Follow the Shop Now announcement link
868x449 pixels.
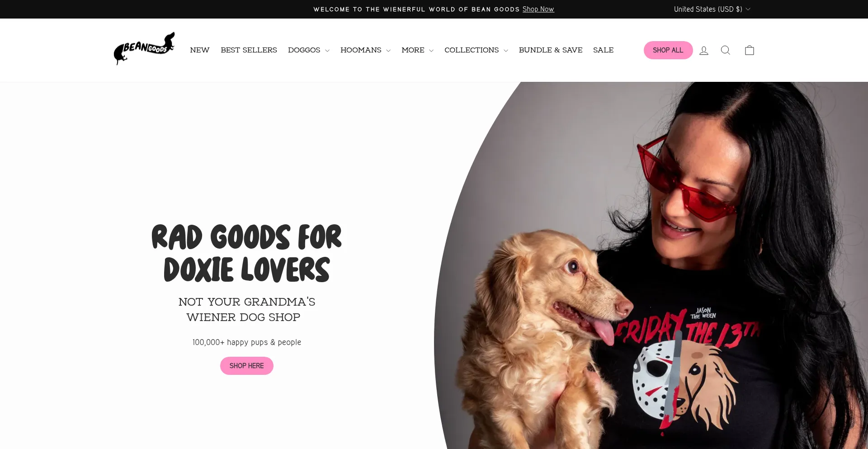pos(538,9)
